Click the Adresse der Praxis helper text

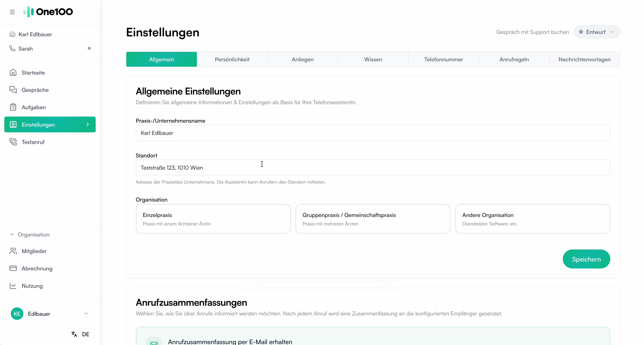(x=231, y=182)
